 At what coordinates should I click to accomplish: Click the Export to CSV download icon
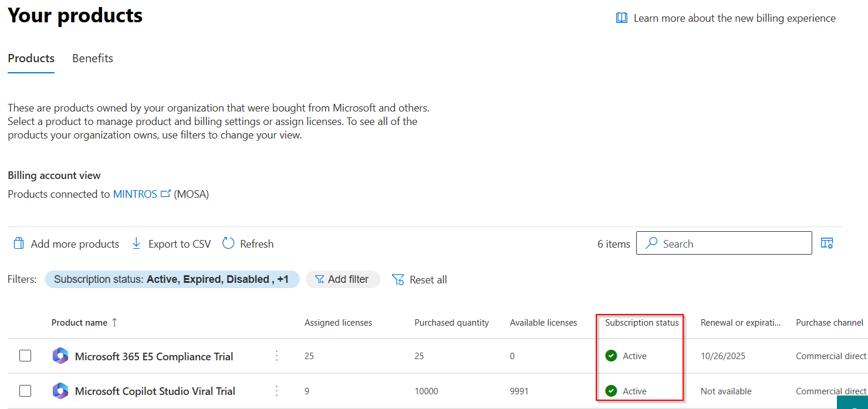(137, 244)
